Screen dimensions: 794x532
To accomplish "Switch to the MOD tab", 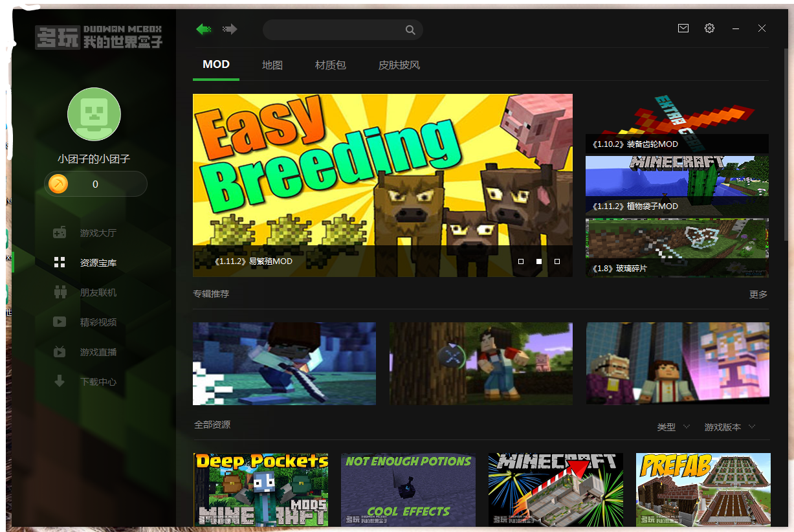I will click(x=216, y=65).
